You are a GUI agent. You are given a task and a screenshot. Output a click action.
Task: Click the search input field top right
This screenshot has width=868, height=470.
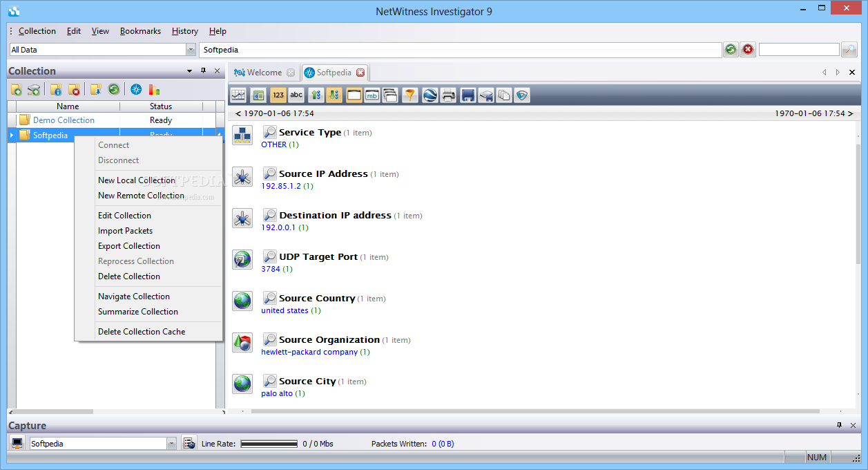point(799,50)
